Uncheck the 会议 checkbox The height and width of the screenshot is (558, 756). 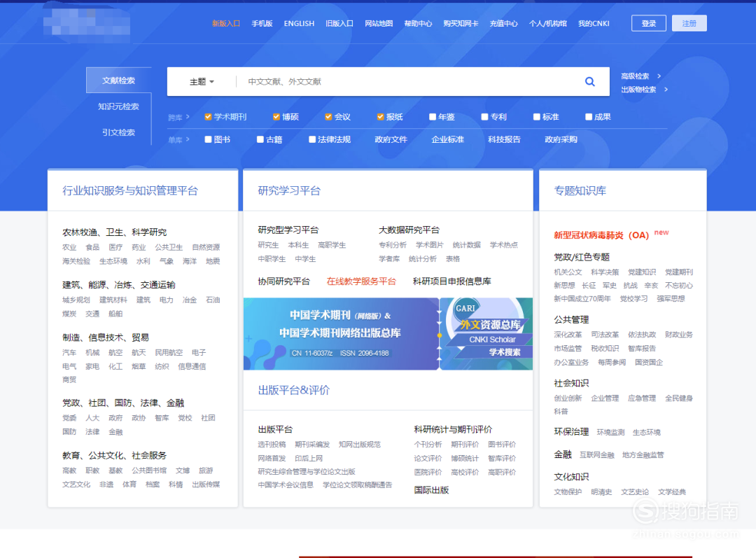coord(328,117)
